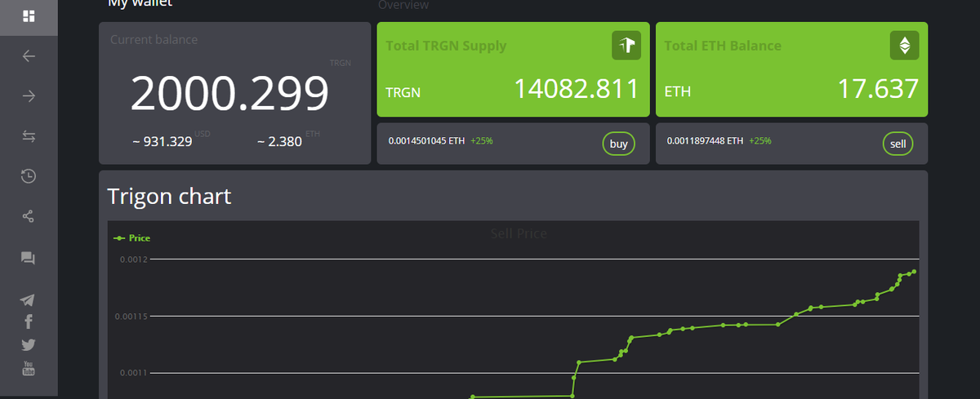Click the Trigon logo icon on TRGN Supply card
The image size is (980, 399).
[x=626, y=46]
